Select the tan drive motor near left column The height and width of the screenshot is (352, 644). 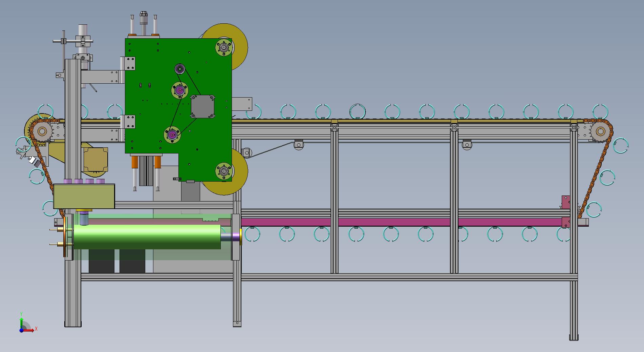(95, 160)
